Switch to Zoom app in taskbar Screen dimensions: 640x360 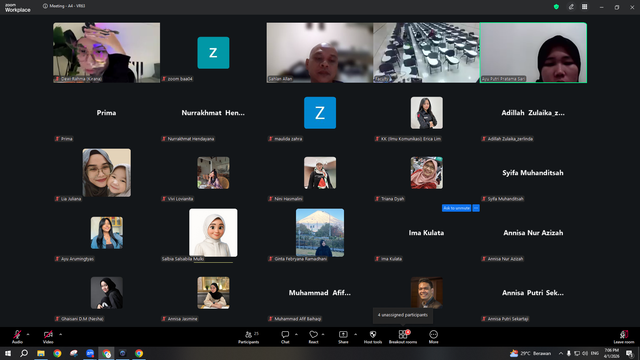pyautogui.click(x=90, y=353)
